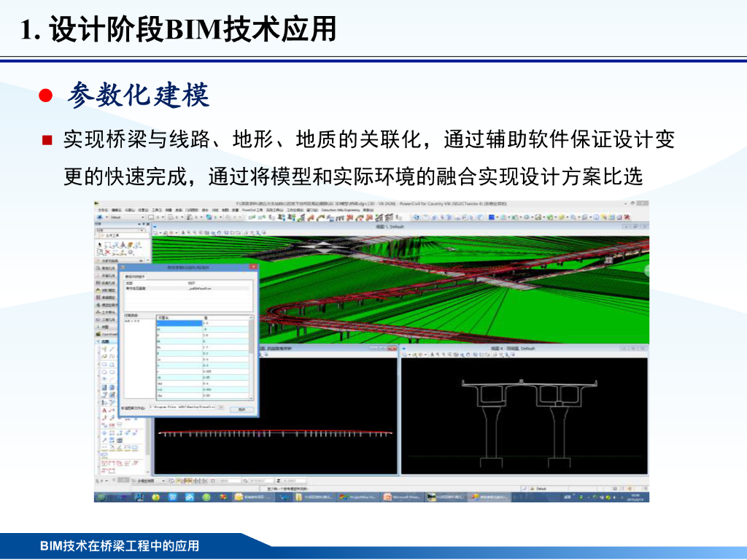Screen dimensions: 747x560
Task: Select the Element Selection arrow tool
Action: [x=100, y=245]
